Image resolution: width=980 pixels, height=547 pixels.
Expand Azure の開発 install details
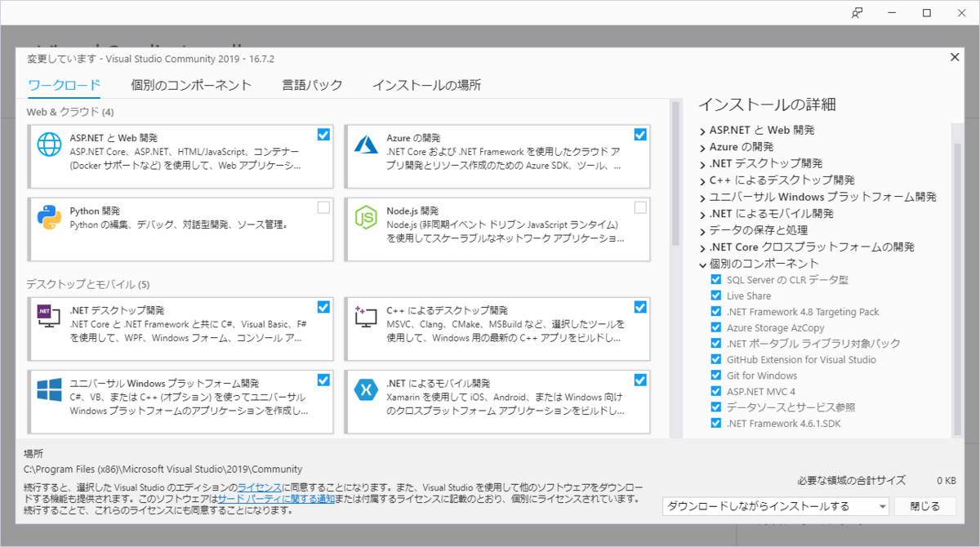(x=702, y=147)
